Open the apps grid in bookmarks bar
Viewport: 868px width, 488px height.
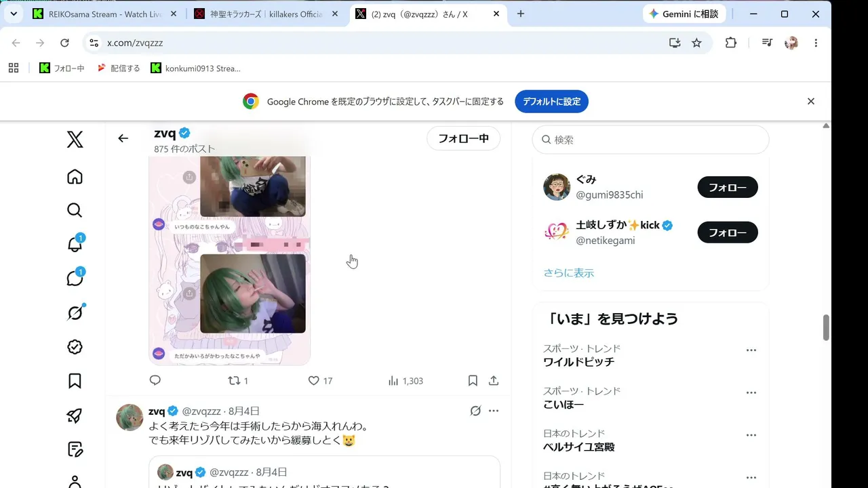pyautogui.click(x=14, y=68)
